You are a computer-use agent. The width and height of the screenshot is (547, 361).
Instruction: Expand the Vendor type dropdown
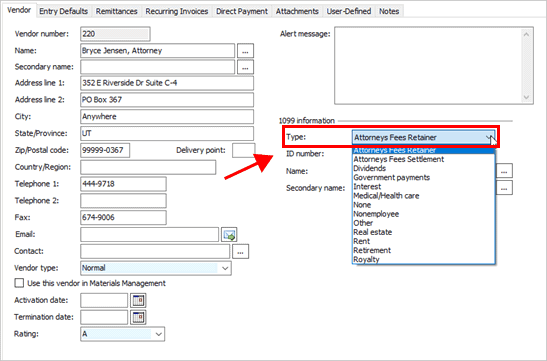pos(225,268)
